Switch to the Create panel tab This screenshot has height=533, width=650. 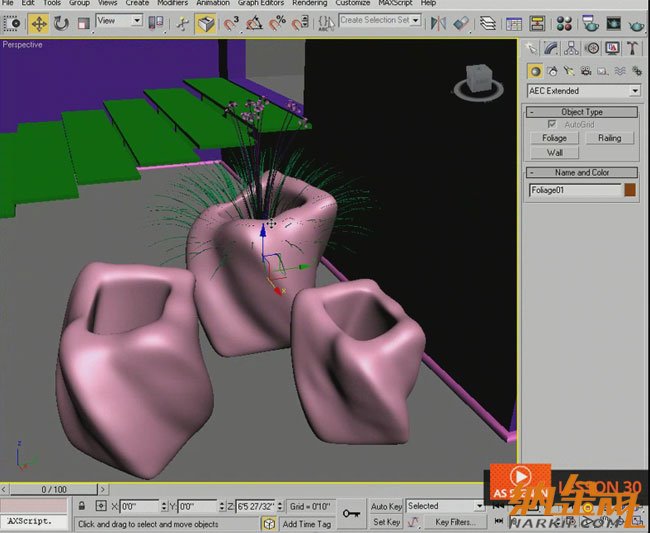pos(531,48)
